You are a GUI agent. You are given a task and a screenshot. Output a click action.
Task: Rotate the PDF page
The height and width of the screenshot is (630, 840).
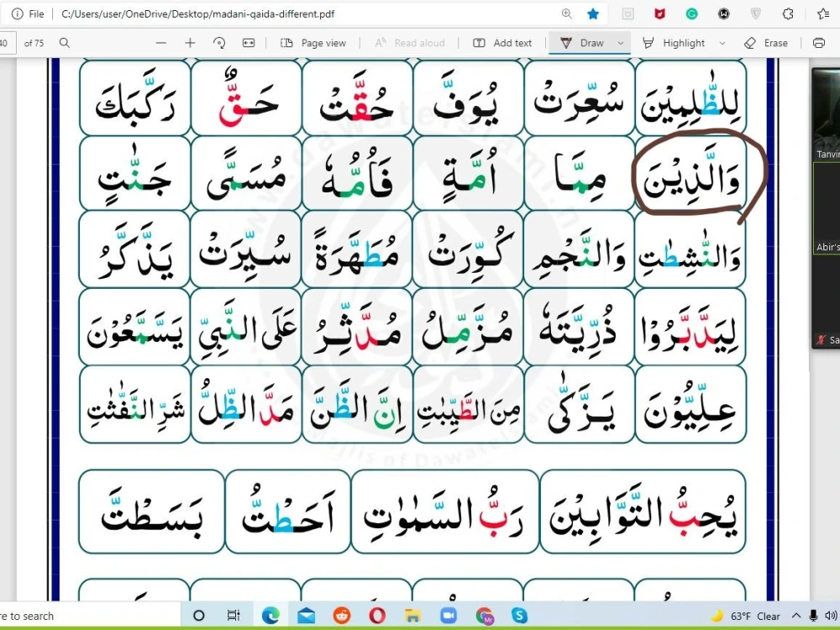point(218,43)
